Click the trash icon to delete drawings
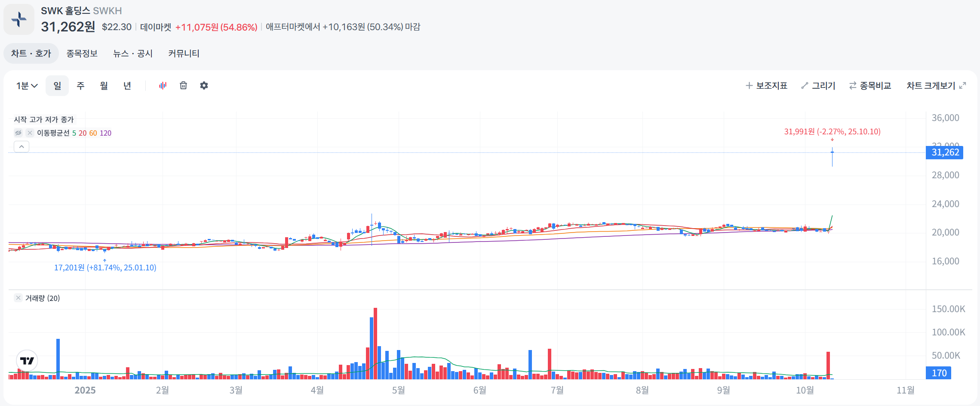Screen dimensions: 980x406 pos(183,86)
